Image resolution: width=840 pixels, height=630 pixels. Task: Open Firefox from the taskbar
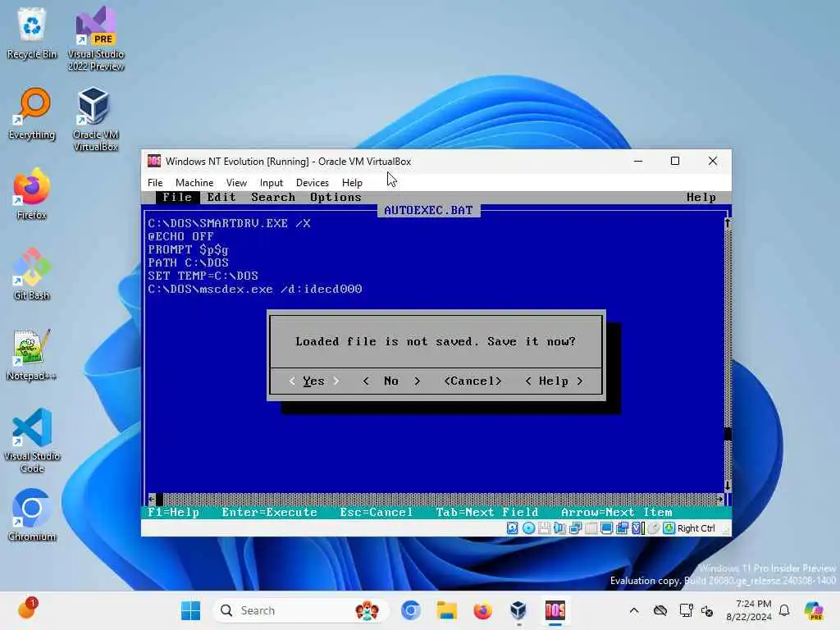tap(482, 610)
